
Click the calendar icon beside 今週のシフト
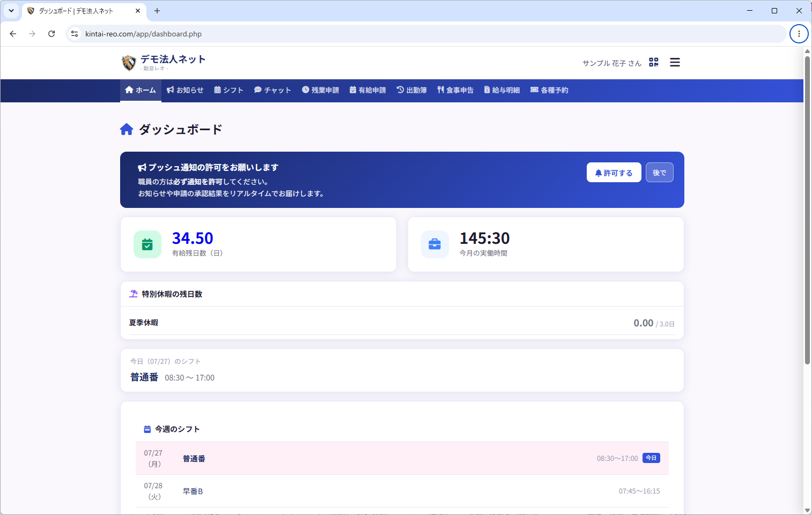coord(147,429)
